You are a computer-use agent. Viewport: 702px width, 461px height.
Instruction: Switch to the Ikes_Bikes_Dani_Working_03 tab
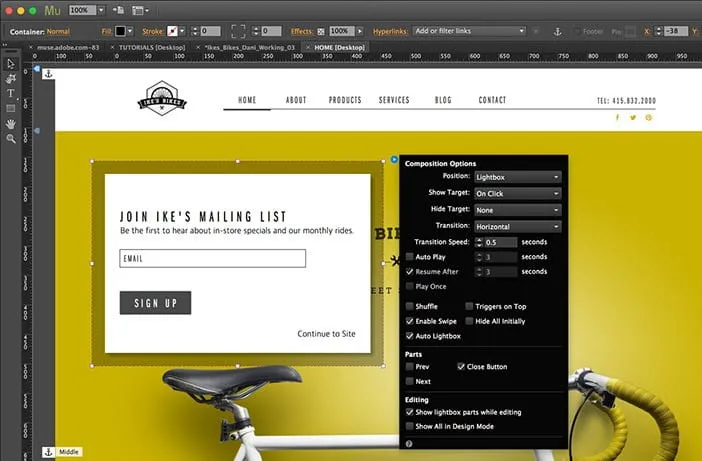point(249,47)
